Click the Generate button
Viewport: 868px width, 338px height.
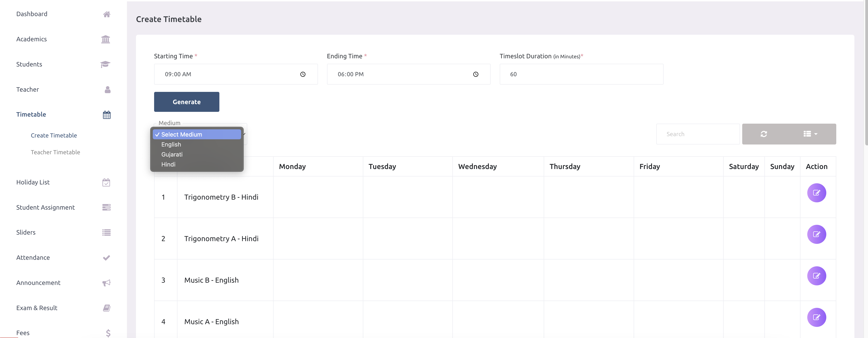tap(186, 101)
